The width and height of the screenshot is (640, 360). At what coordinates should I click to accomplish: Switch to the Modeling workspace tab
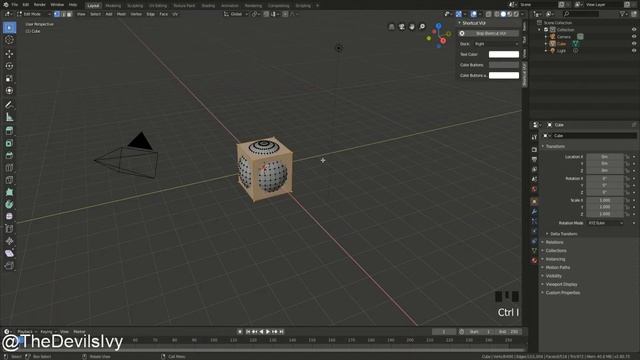point(113,6)
